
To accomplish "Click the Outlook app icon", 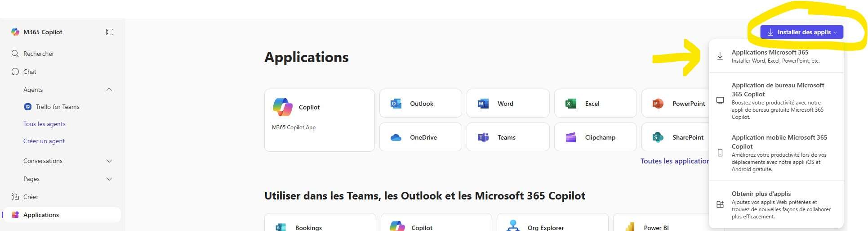I will click(396, 104).
